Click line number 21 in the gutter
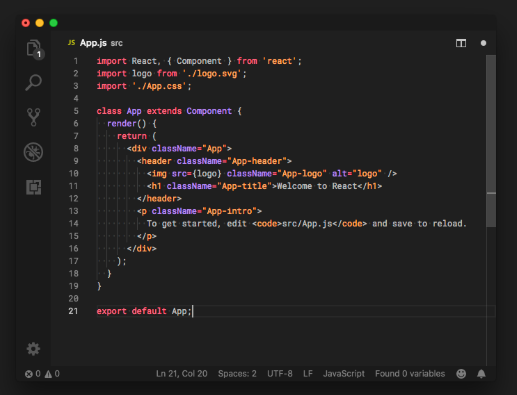Viewport: 517px width, 395px height. pyautogui.click(x=73, y=311)
